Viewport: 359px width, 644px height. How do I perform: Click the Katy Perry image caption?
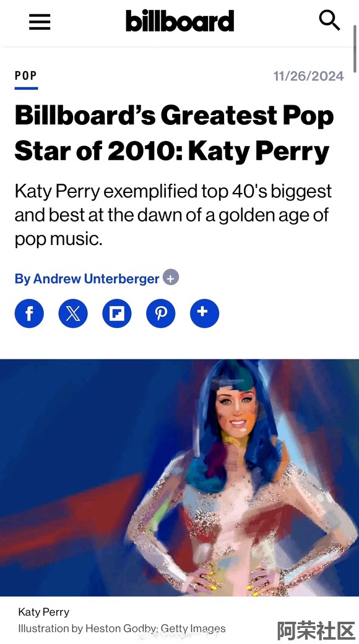pos(43,612)
